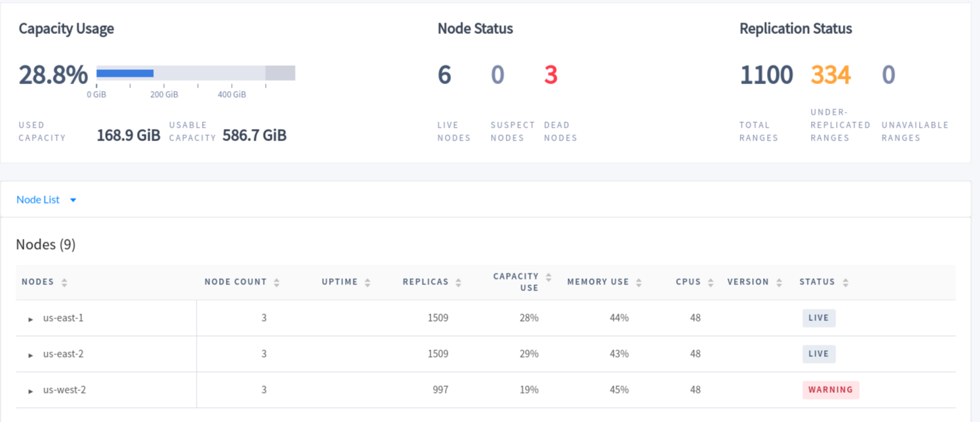
Task: Sort by Memory Use sort arrows
Action: coord(639,282)
